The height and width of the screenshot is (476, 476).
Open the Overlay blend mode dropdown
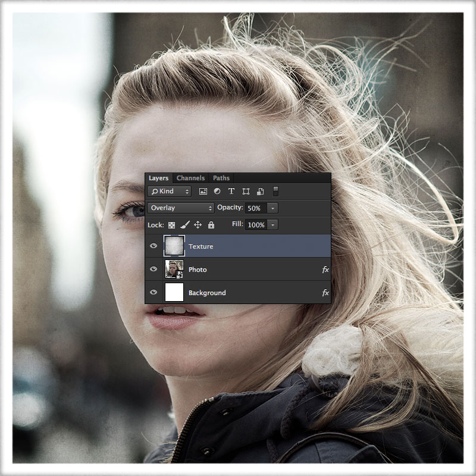[180, 208]
